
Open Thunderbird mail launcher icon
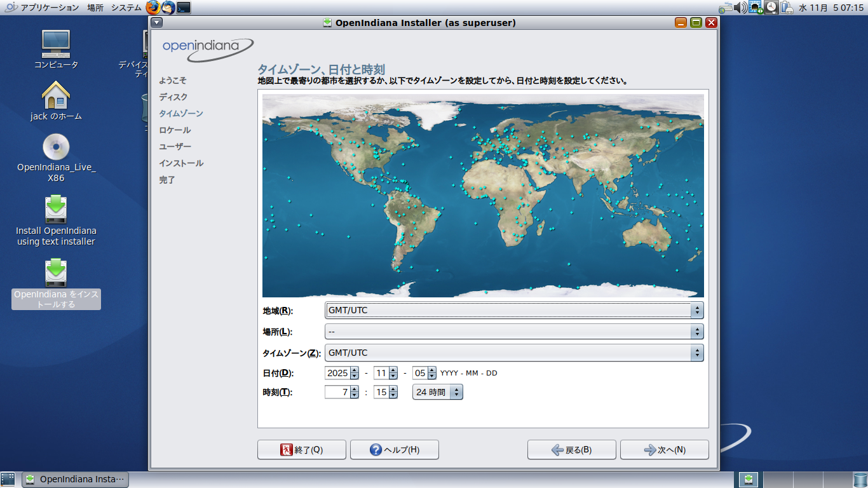(x=168, y=8)
